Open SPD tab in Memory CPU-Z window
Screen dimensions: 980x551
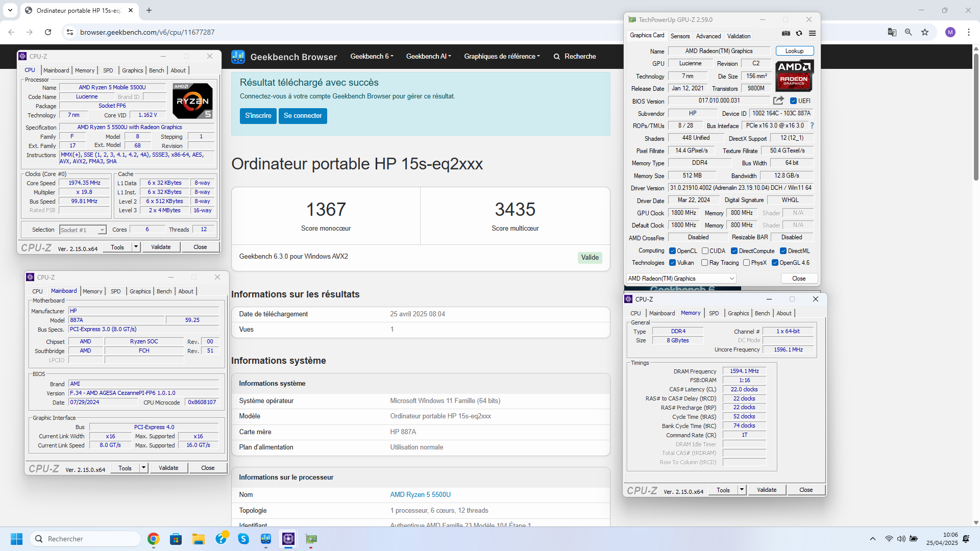714,313
